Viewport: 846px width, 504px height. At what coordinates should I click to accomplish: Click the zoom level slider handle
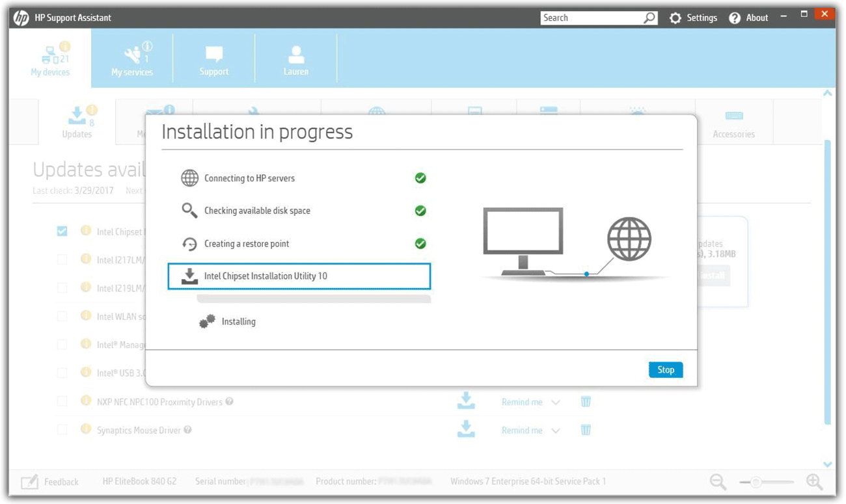click(756, 482)
